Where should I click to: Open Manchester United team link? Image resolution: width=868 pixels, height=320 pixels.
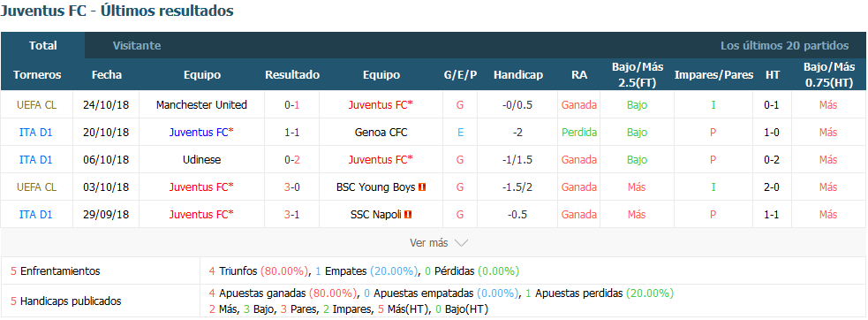[x=201, y=105]
